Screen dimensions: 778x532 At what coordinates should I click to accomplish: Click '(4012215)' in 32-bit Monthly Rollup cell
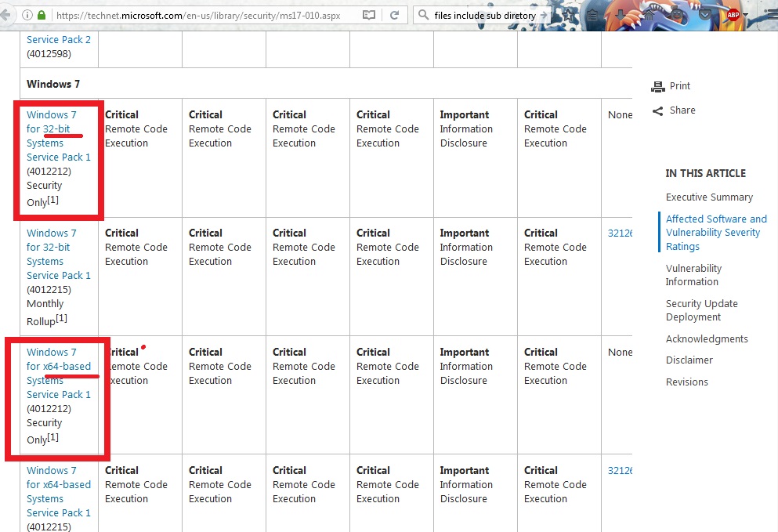[x=49, y=289]
